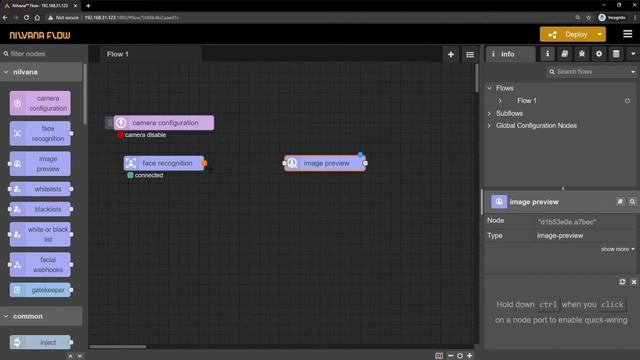Screen dimensions: 640x360
Task: Expand the Subflows tree section
Action: (x=490, y=113)
